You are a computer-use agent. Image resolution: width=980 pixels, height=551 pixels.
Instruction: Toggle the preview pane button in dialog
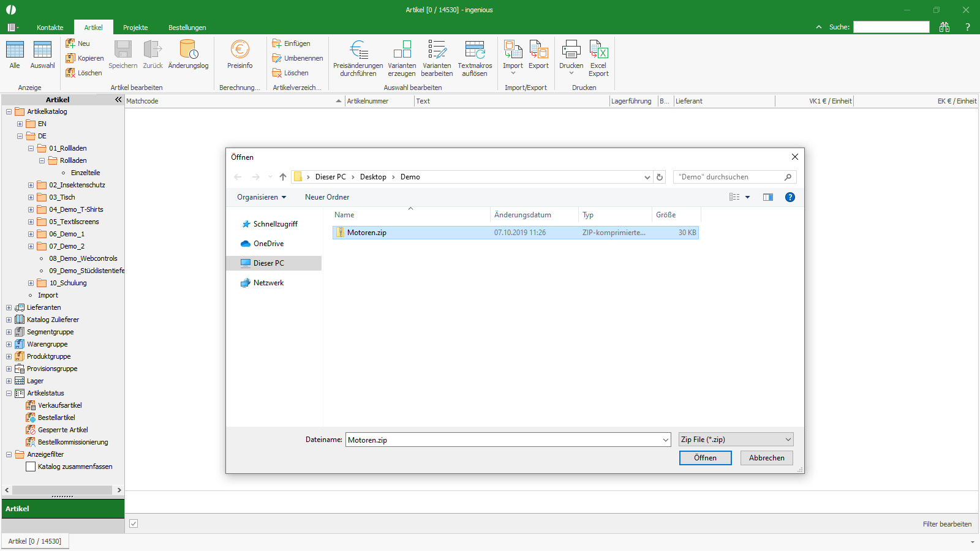[768, 197]
